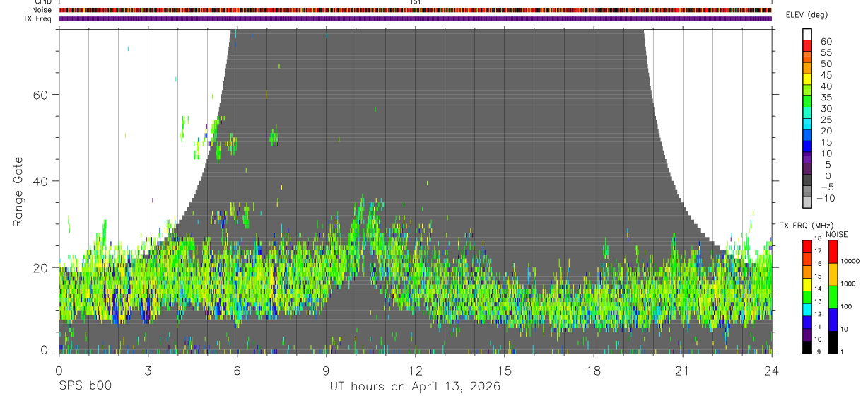Click the Noise strip at top
The height and width of the screenshot is (401, 868).
pos(415,10)
